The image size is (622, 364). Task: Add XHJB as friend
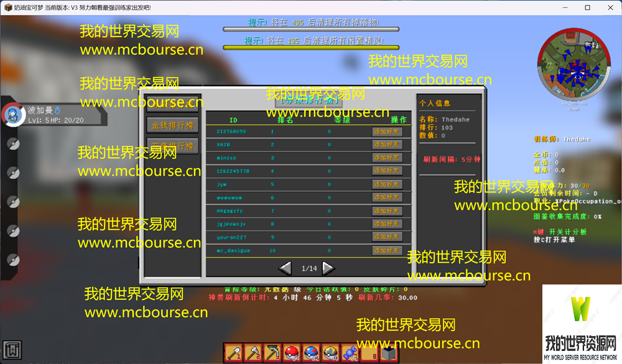pyautogui.click(x=387, y=145)
